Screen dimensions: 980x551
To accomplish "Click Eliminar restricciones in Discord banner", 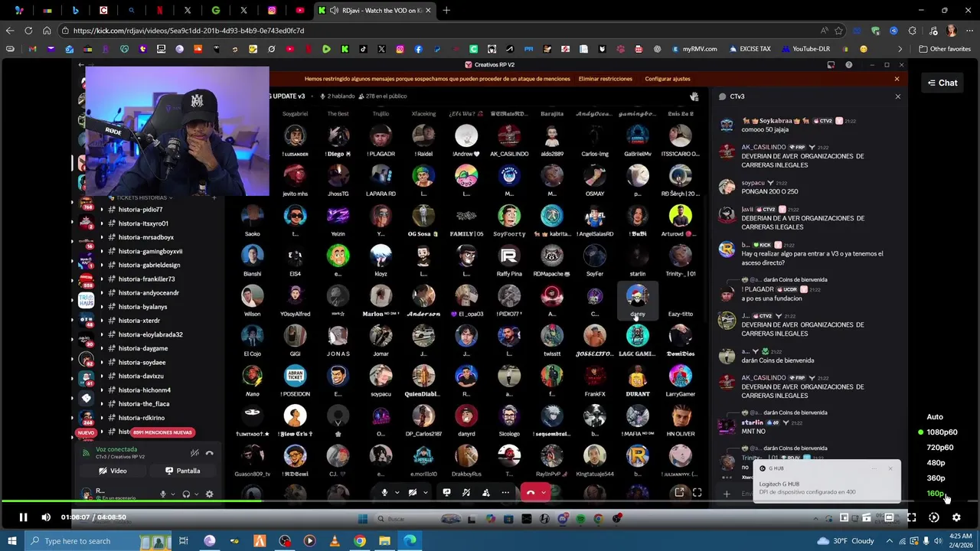I will pyautogui.click(x=605, y=79).
